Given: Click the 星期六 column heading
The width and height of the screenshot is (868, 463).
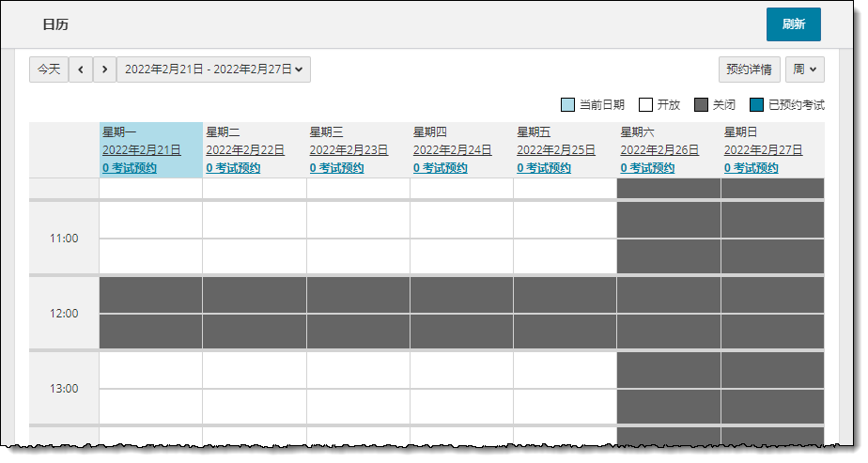Looking at the screenshot, I should 637,132.
